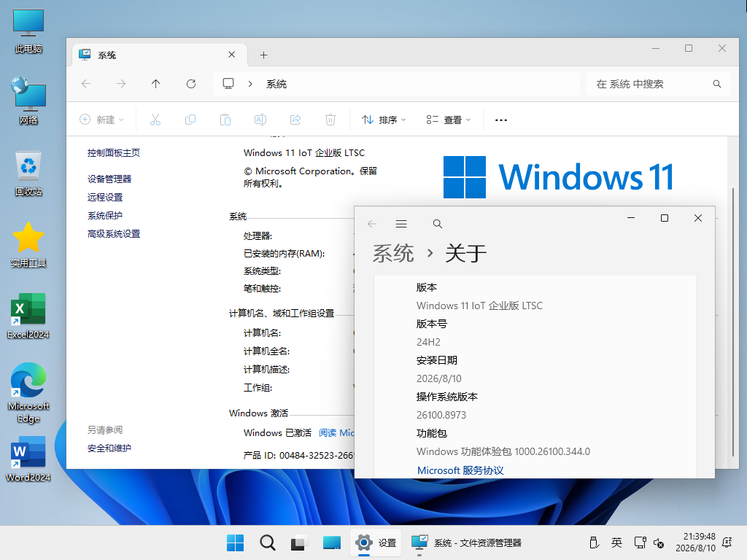Go up one level in File Explorer
Image resolution: width=747 pixels, height=560 pixels.
point(156,84)
